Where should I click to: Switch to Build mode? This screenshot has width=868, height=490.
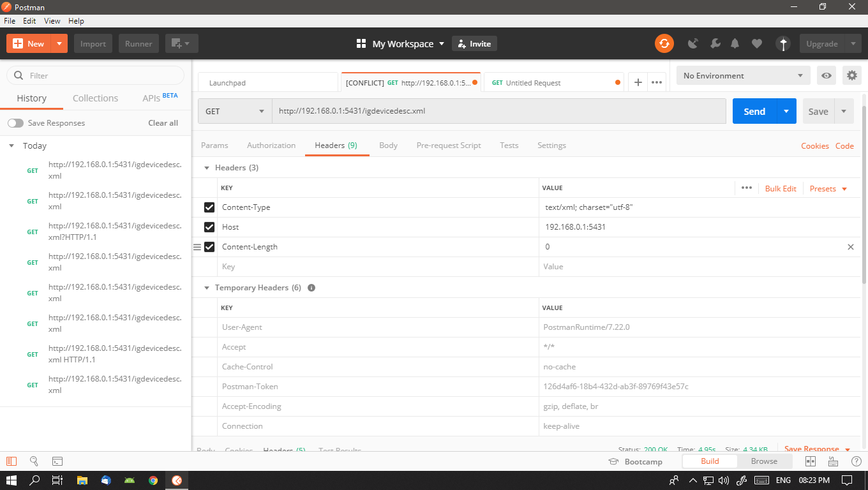click(710, 461)
